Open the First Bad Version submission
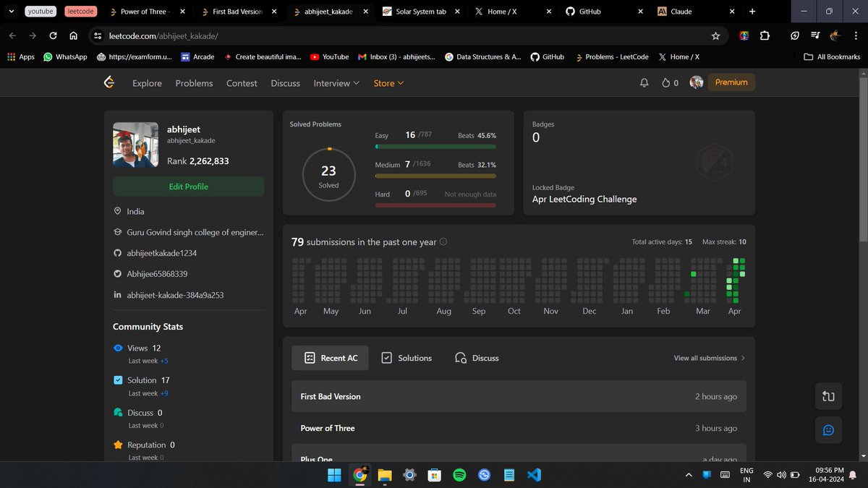Screen dimensions: 868x488 [519, 396]
